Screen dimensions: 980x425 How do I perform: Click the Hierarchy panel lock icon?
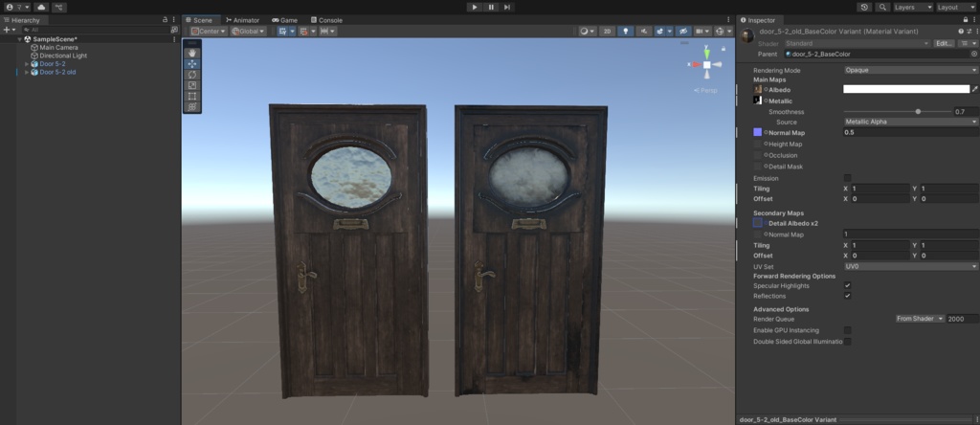click(x=165, y=20)
